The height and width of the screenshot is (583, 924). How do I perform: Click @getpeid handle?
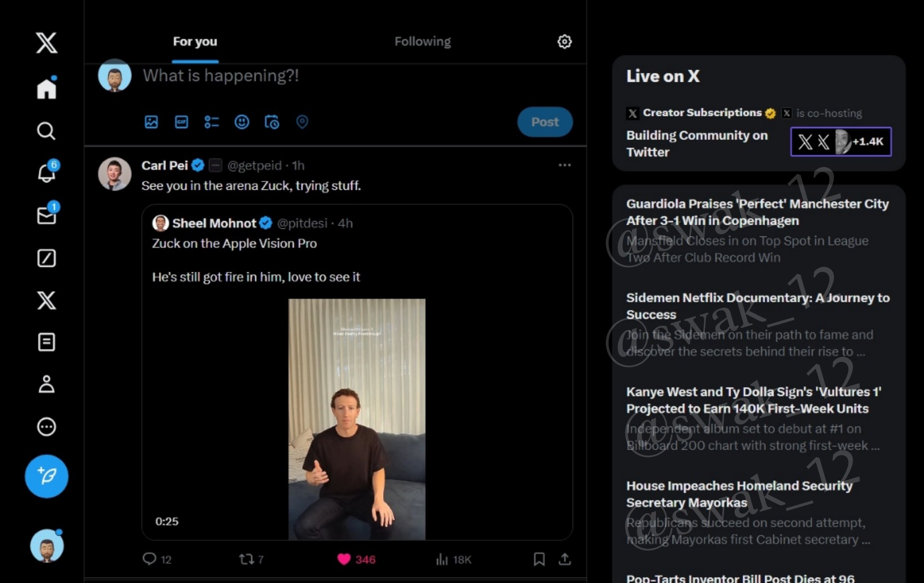coord(254,165)
